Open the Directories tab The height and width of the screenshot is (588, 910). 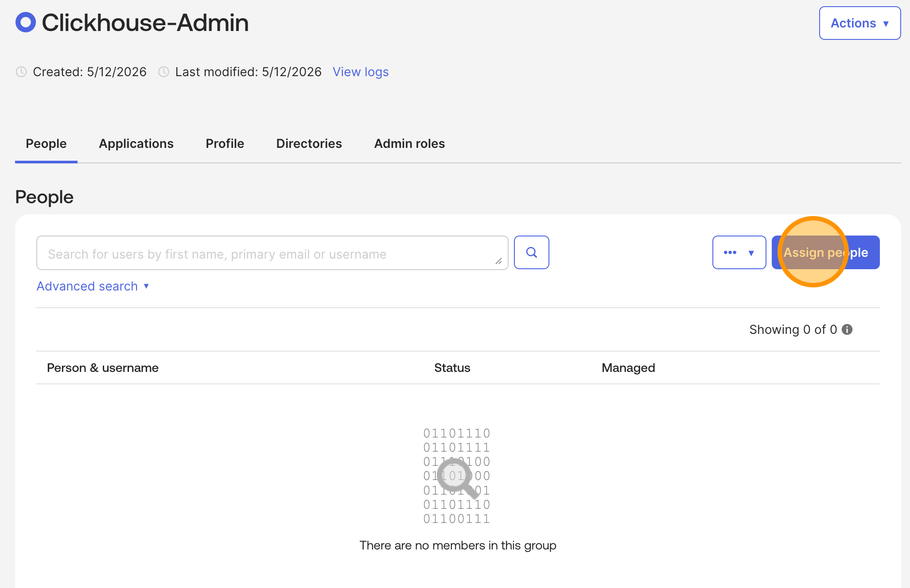(309, 143)
